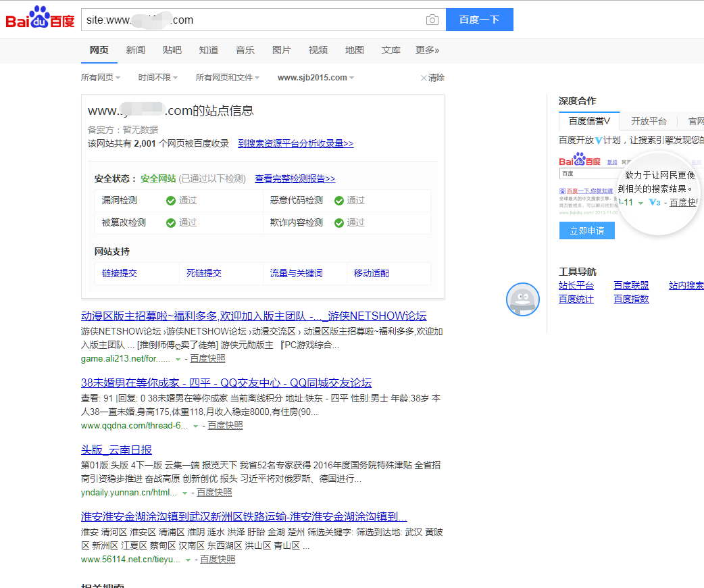
Task: Open the 38未婚男在等你成家 result
Action: 226,383
